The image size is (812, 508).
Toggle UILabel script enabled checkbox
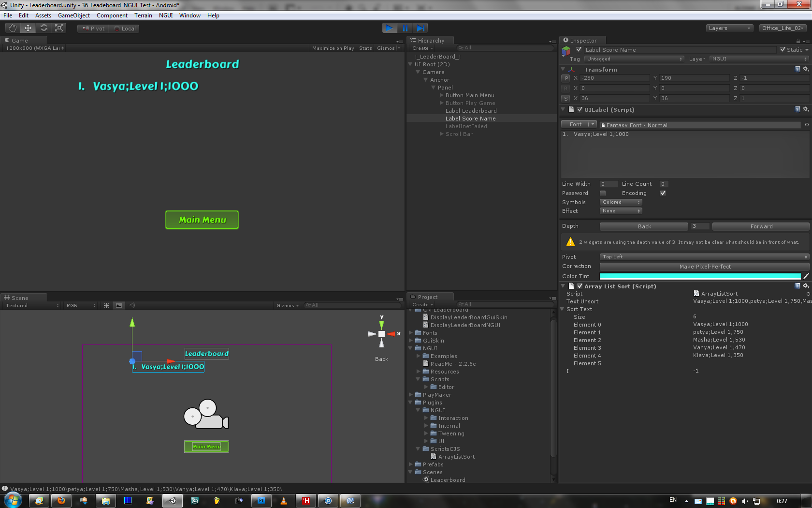580,109
